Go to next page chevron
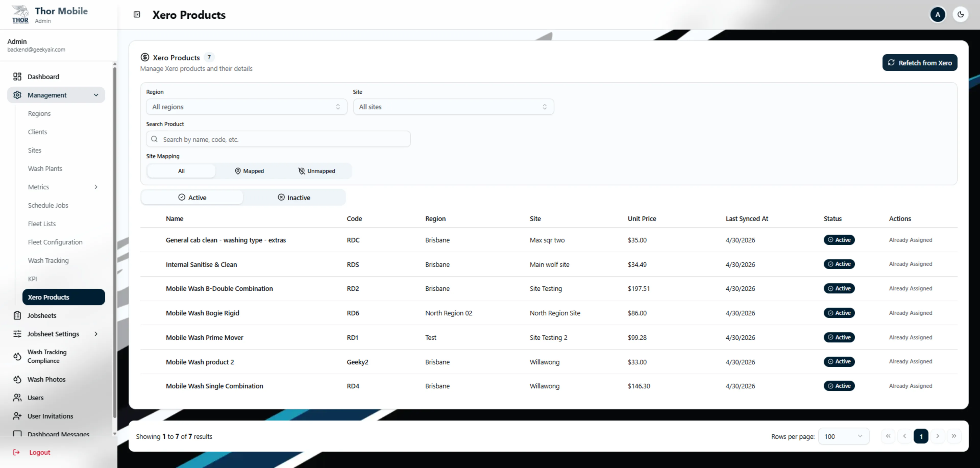The height and width of the screenshot is (468, 980). click(937, 436)
